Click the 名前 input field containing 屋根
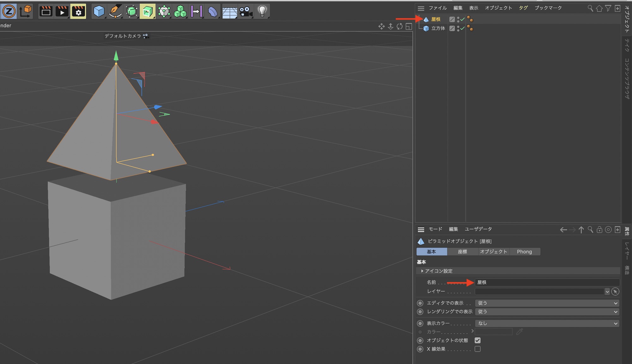The image size is (632, 364). pos(547,282)
